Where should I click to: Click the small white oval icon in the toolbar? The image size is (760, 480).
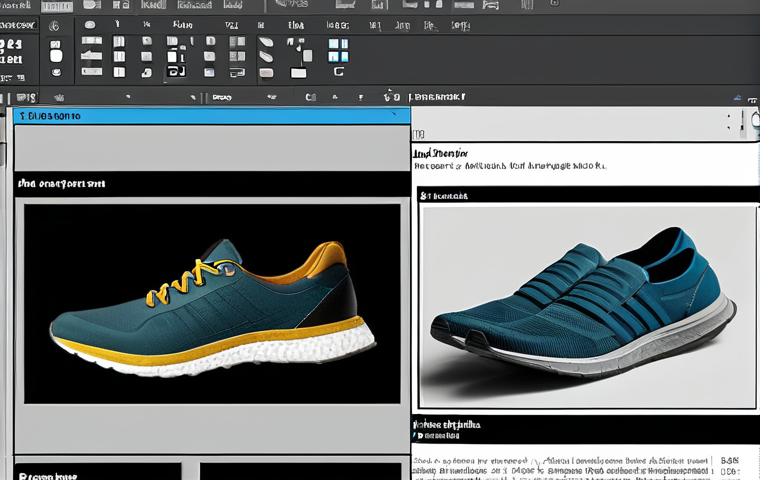[90, 25]
